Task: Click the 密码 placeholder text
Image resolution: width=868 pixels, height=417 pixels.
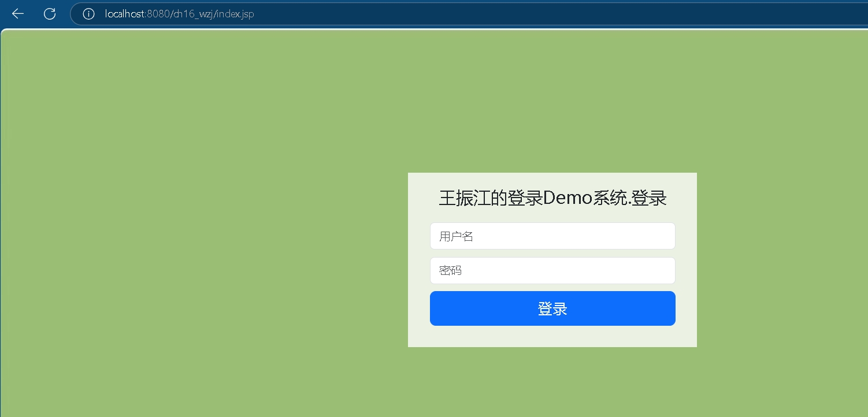Action: 450,271
